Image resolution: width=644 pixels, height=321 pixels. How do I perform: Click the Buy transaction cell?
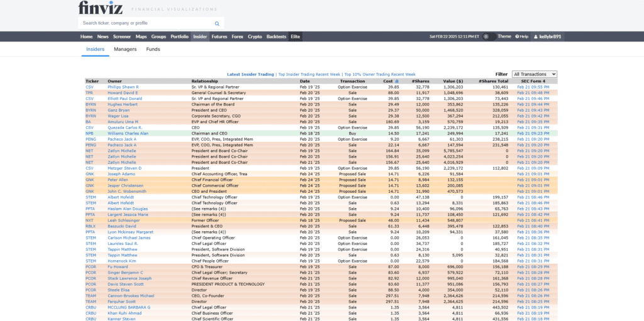pos(352,133)
